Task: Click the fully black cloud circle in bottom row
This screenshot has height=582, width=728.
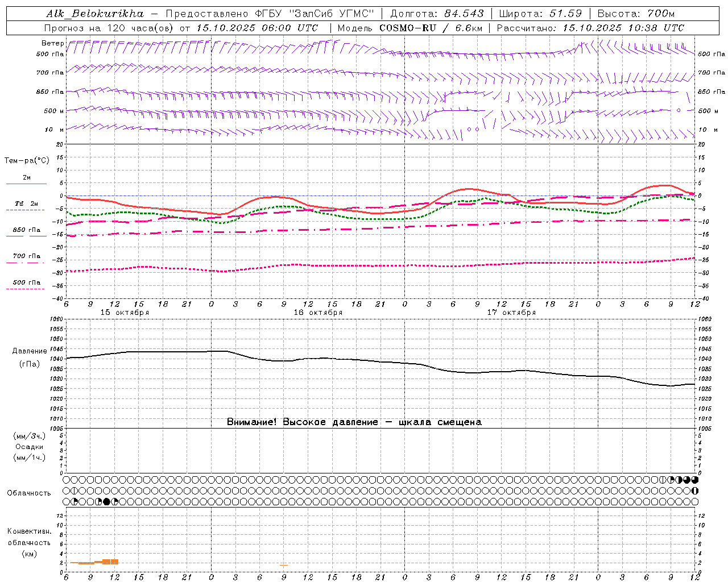Action: click(107, 502)
